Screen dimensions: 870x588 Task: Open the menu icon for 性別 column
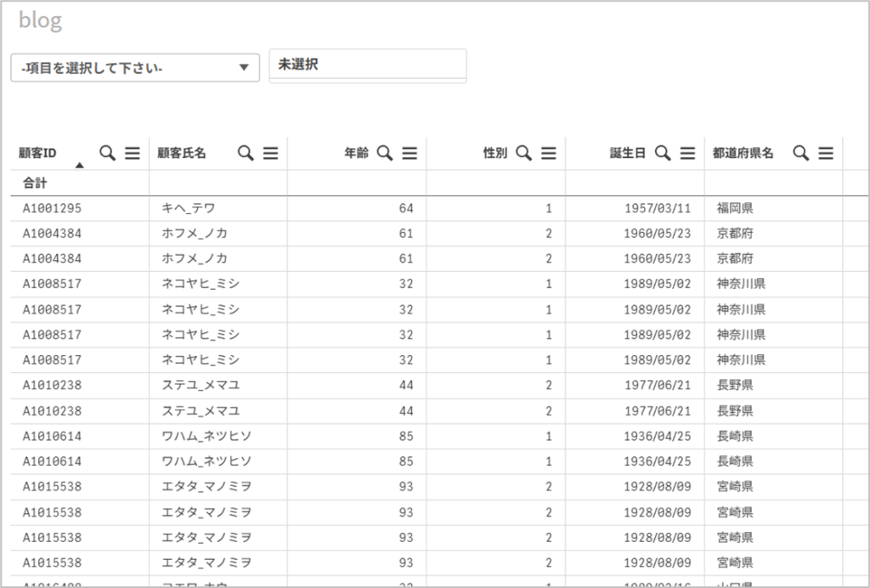tap(549, 153)
